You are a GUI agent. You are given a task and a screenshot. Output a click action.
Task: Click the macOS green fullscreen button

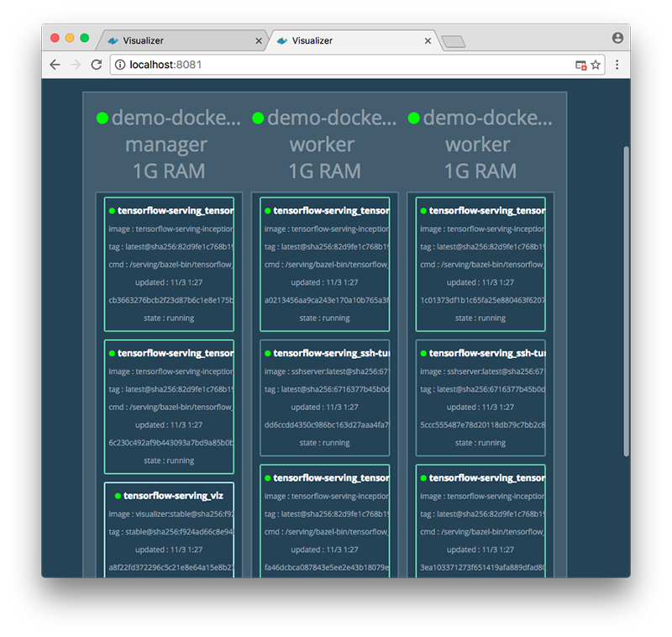pos(85,38)
